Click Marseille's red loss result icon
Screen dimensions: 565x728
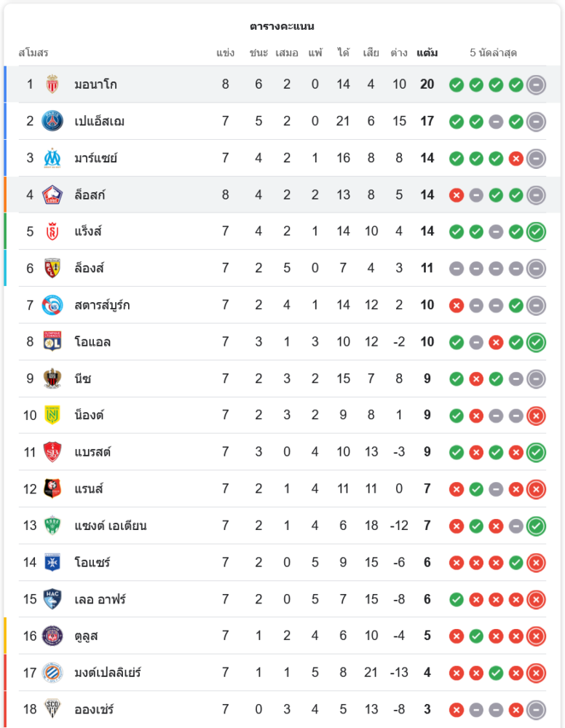[516, 158]
